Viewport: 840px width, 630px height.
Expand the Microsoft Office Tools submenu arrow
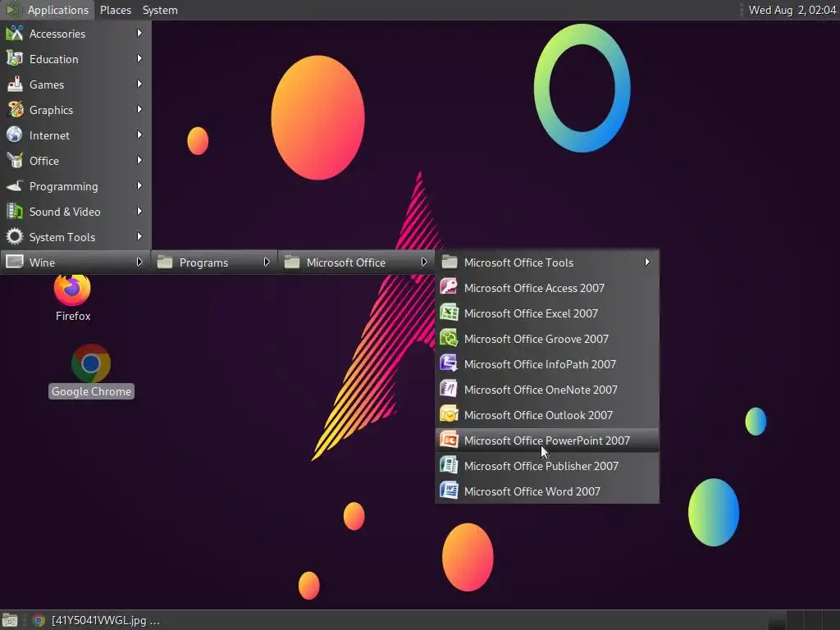(x=647, y=262)
